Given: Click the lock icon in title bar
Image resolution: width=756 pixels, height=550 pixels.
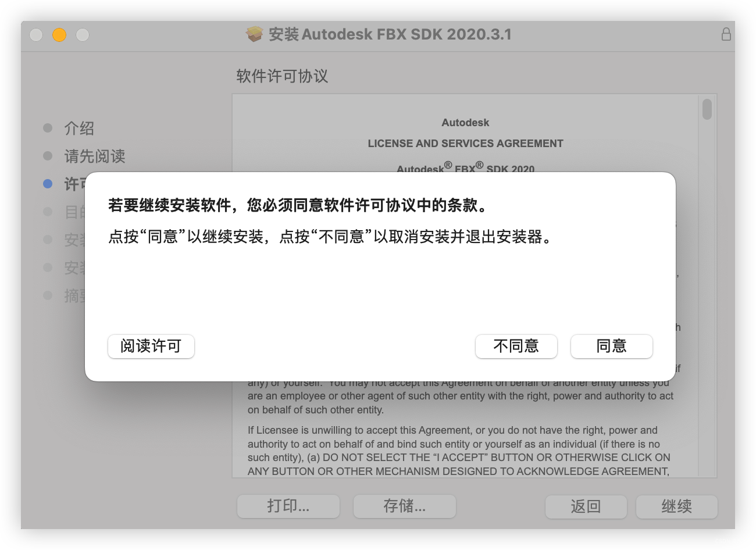Looking at the screenshot, I should tap(726, 34).
